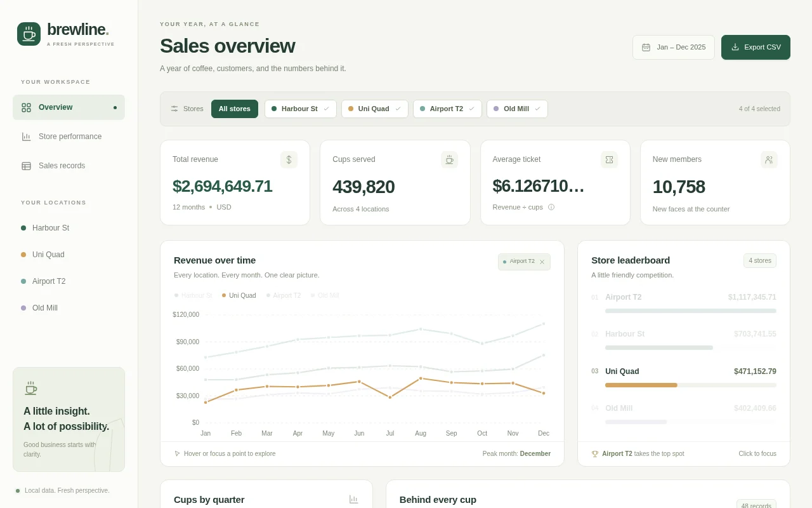Toggle Harbour St series in the chart legend

(x=193, y=295)
